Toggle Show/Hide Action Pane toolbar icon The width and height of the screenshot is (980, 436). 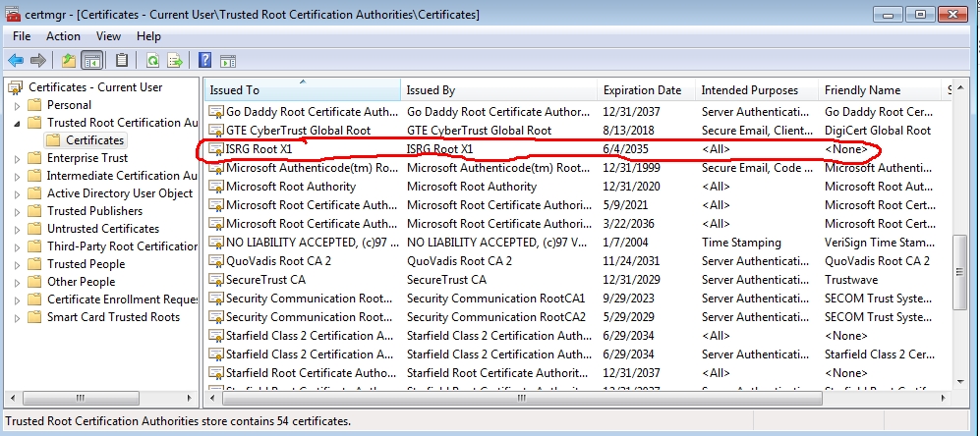228,61
